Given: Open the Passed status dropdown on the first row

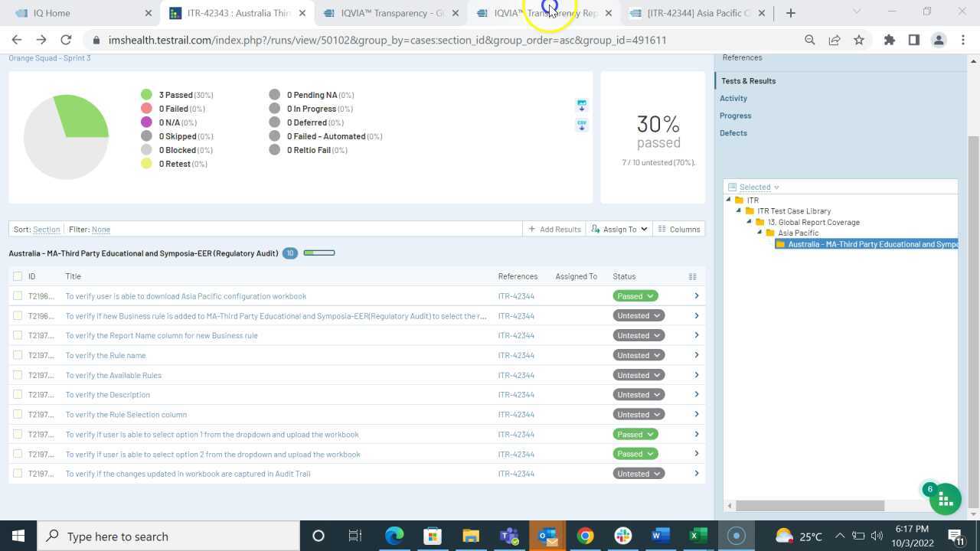Looking at the screenshot, I should pos(648,295).
